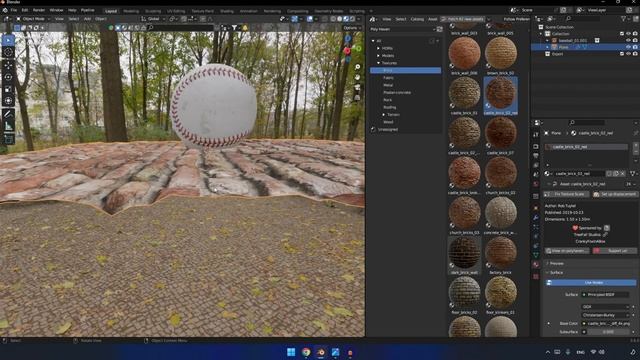Screen dimensions: 640x360
Task: Click the viewport pan hand gizmo
Action: 358,77
